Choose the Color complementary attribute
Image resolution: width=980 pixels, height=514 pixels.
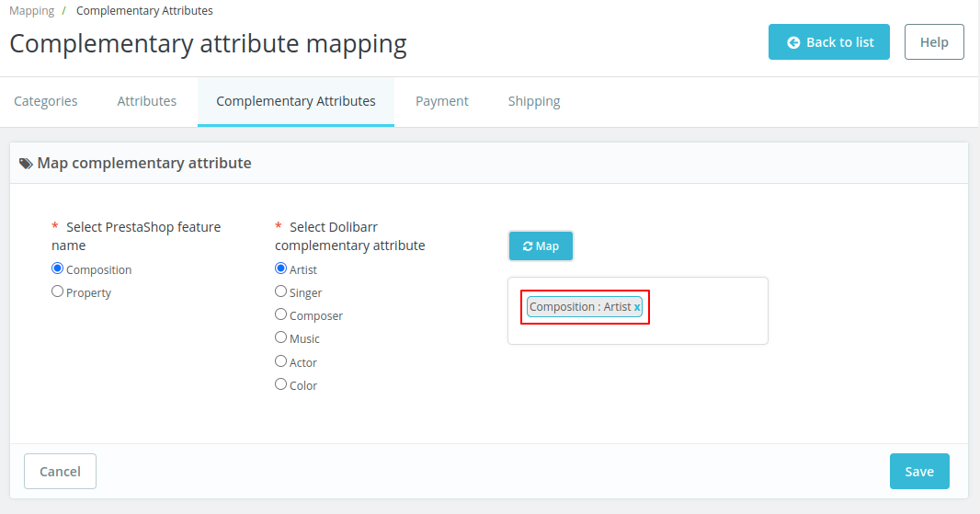coord(281,384)
